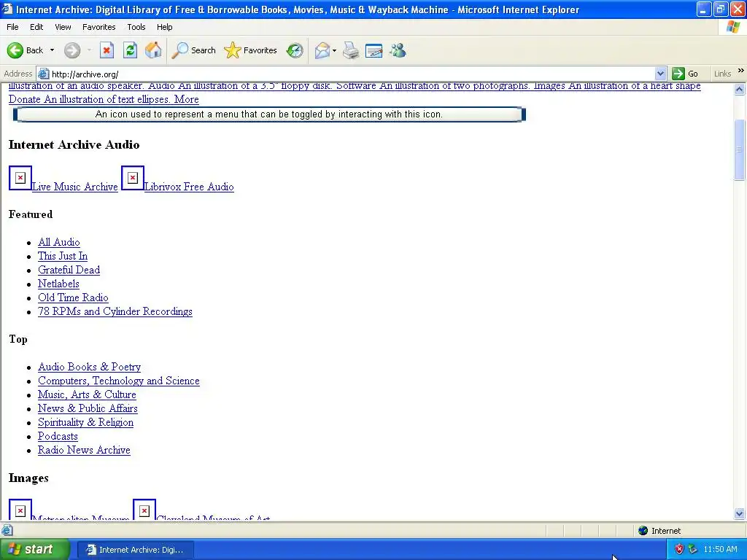
Task: Click the Back arrow icon
Action: (15, 50)
